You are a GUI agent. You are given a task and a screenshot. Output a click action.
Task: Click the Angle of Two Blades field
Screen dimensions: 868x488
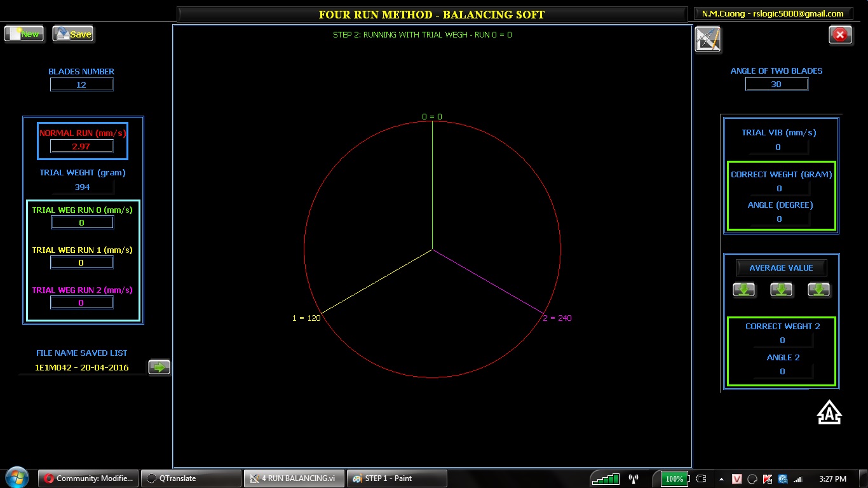[x=776, y=84]
